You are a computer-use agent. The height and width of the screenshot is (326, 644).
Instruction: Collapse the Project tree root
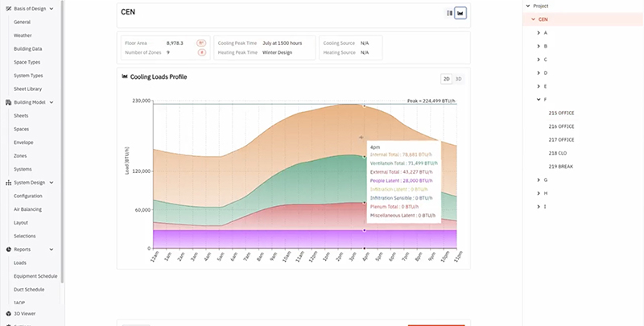tap(528, 6)
